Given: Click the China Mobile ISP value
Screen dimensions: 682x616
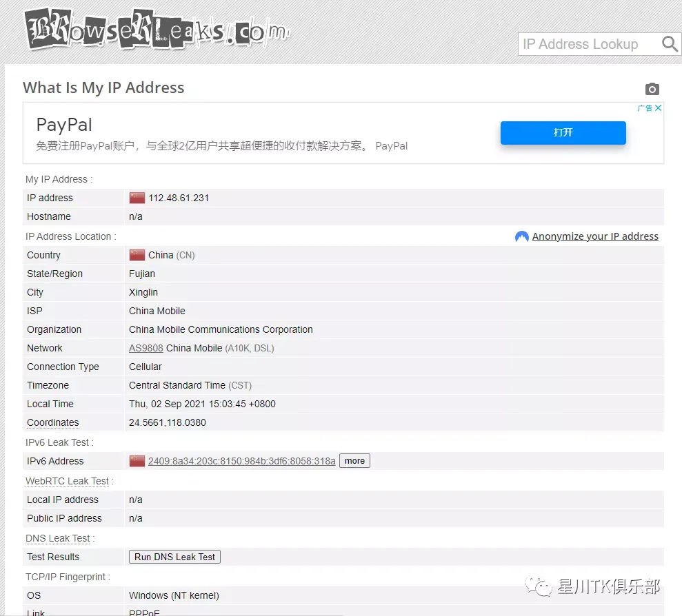Looking at the screenshot, I should coord(157,311).
